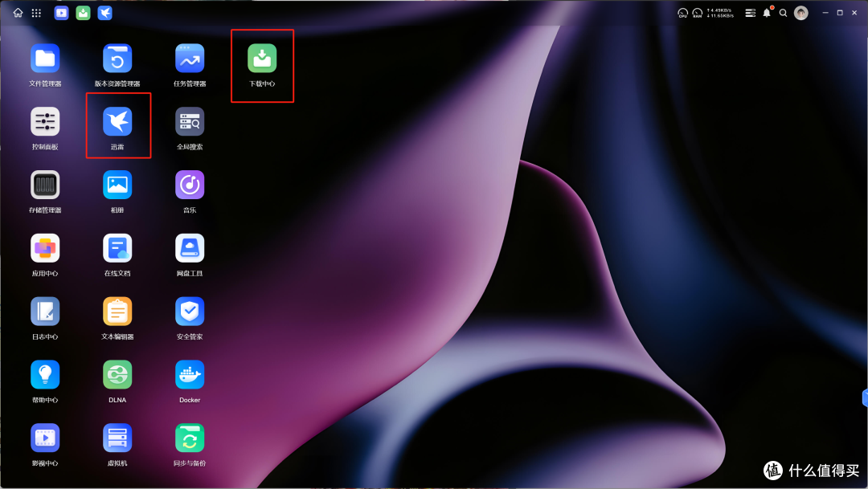Open the 任务管理器 task manager
This screenshot has height=489, width=868.
(x=190, y=59)
